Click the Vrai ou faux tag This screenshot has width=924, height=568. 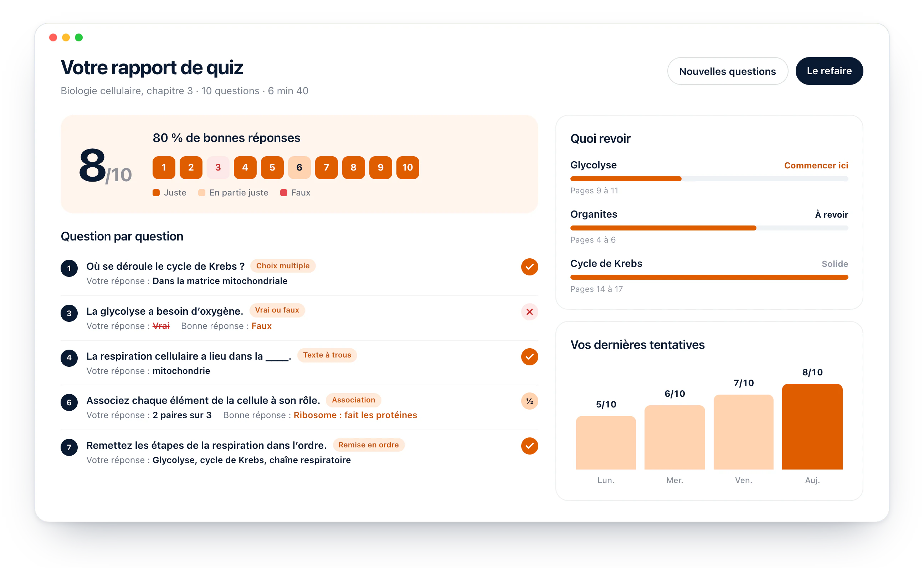coord(277,310)
